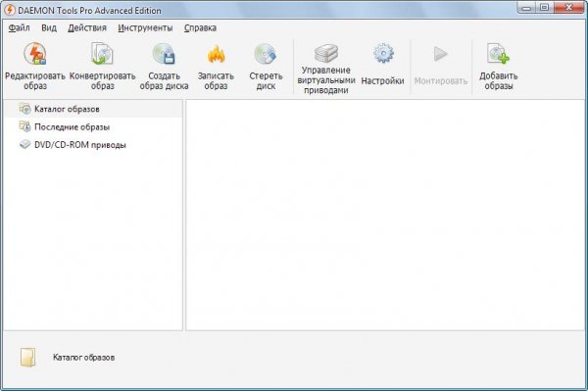Close the DAEMON Tools Pro window
Viewport: 588px width, 391px height.
coord(568,7)
